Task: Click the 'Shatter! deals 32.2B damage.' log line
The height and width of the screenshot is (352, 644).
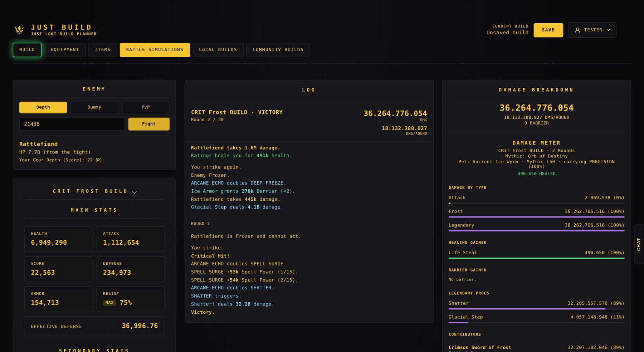Action: [x=233, y=304]
